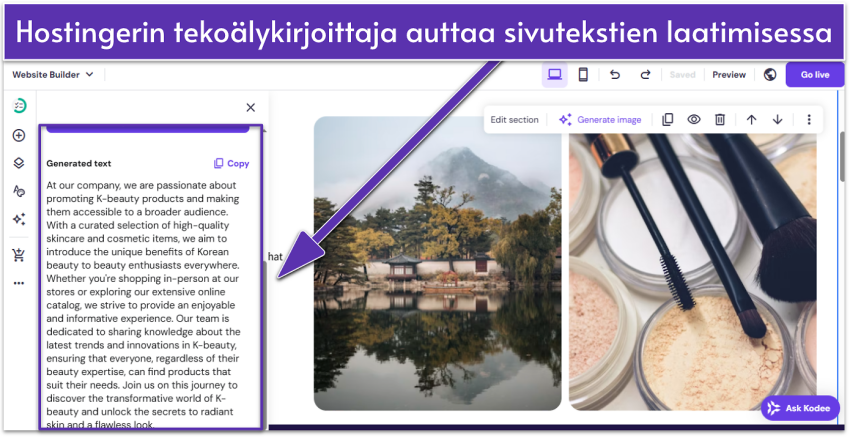Click the Go live button
Screen dimensions: 850x438
point(815,75)
